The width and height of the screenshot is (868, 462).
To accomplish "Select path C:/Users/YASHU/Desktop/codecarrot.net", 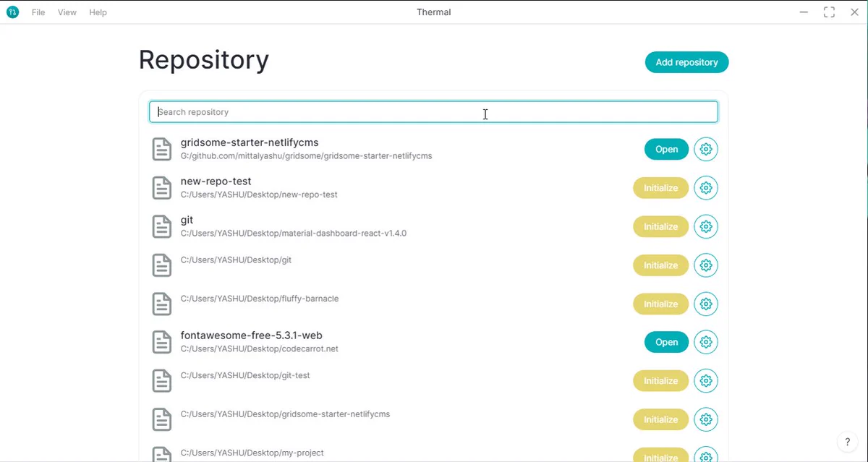I will click(260, 348).
